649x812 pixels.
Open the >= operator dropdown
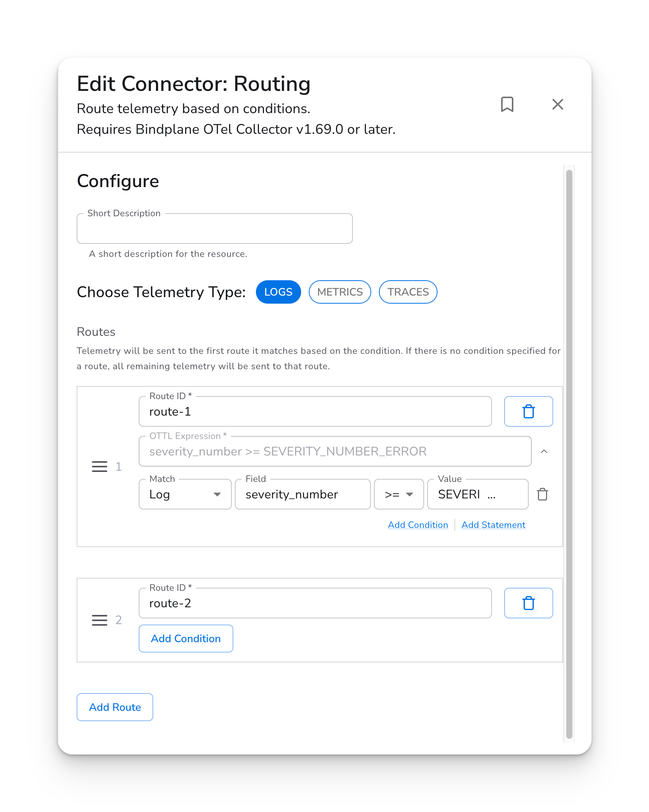[x=398, y=494]
